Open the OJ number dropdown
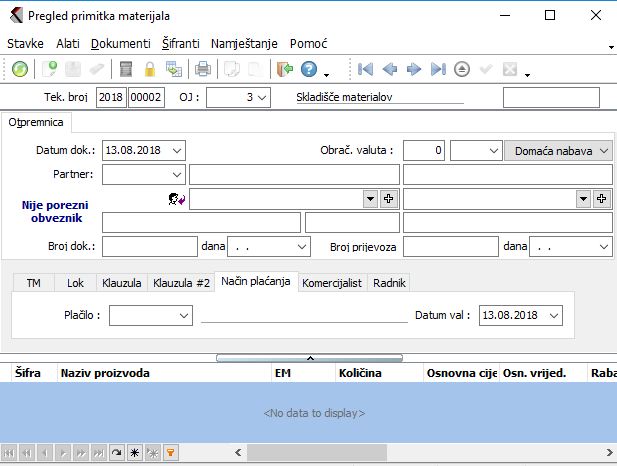This screenshot has height=466, width=617. [x=262, y=97]
